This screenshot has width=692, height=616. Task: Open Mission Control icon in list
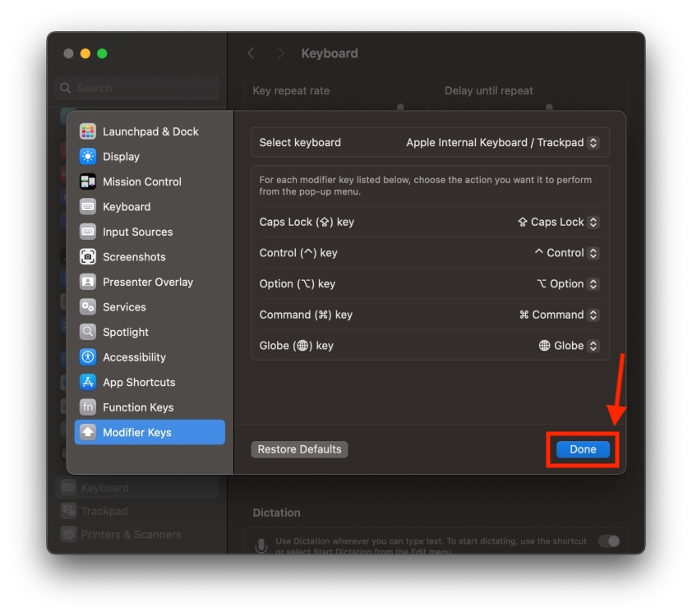(x=88, y=182)
